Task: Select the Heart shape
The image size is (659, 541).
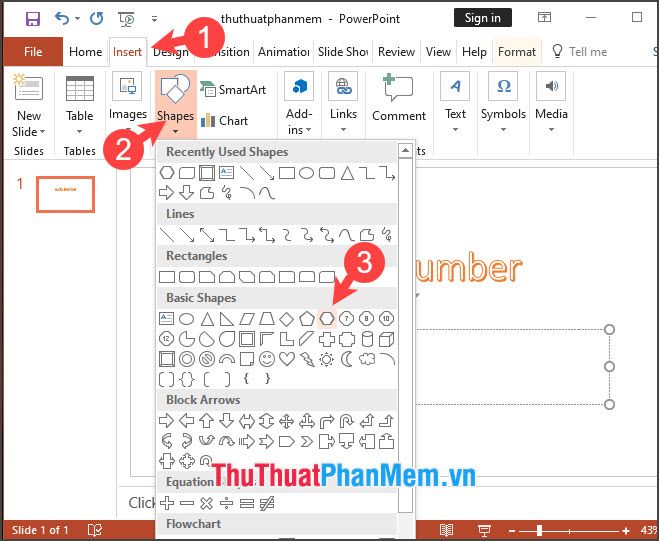Action: 287,359
